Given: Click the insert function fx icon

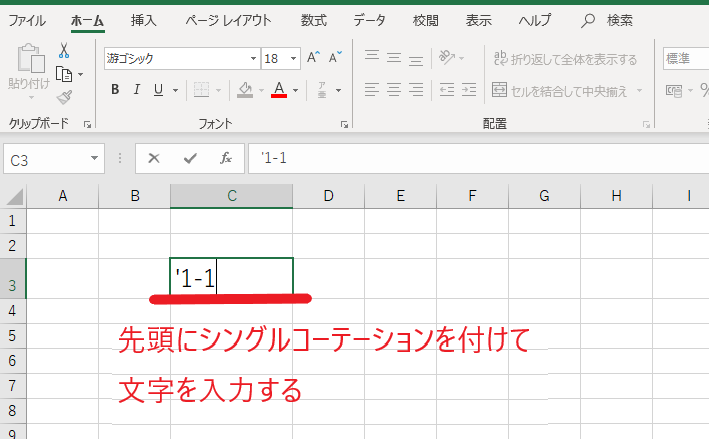Looking at the screenshot, I should tap(226, 158).
